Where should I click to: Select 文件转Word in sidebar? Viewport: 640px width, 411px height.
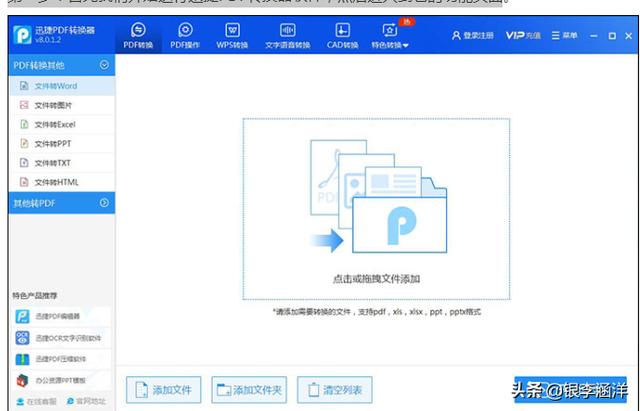point(62,86)
